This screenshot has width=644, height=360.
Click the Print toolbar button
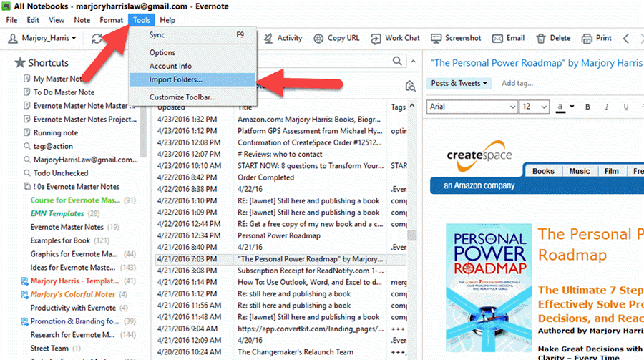(x=596, y=38)
